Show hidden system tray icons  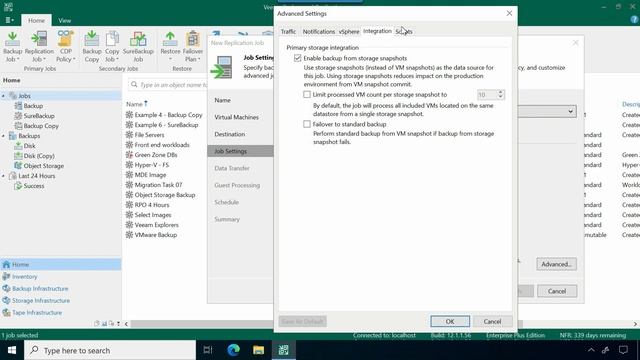tap(591, 350)
